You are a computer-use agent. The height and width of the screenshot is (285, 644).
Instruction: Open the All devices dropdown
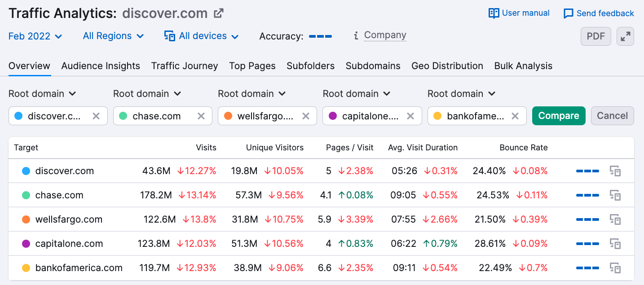tap(202, 36)
